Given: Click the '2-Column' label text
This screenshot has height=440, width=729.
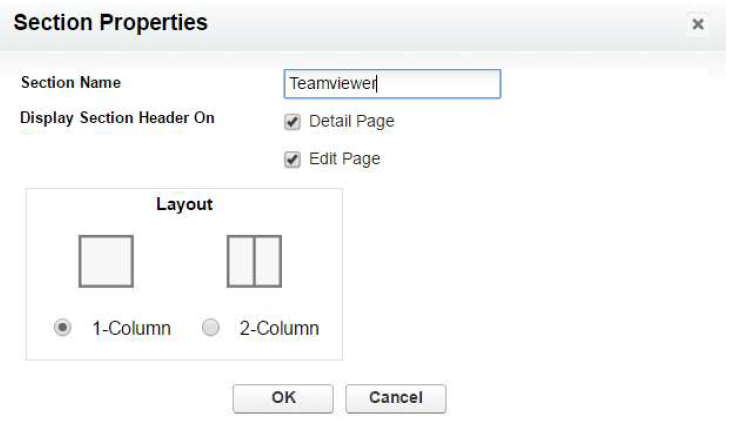Looking at the screenshot, I should (279, 328).
